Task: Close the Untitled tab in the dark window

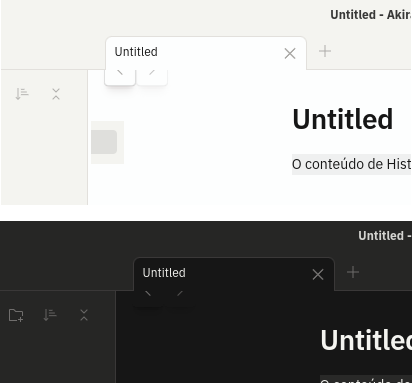Action: (318, 275)
